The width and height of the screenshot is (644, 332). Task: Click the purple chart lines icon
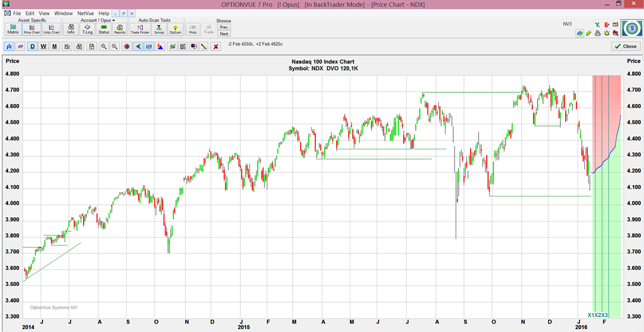point(183,47)
